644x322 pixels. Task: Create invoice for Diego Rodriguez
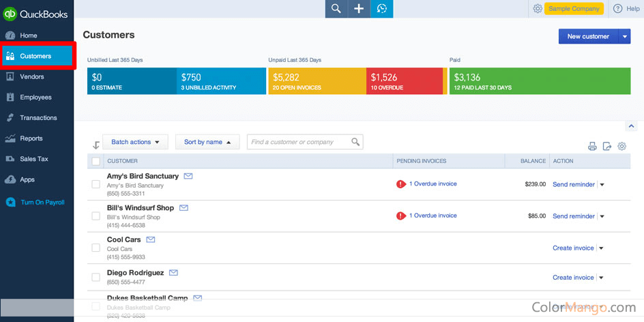coord(573,277)
